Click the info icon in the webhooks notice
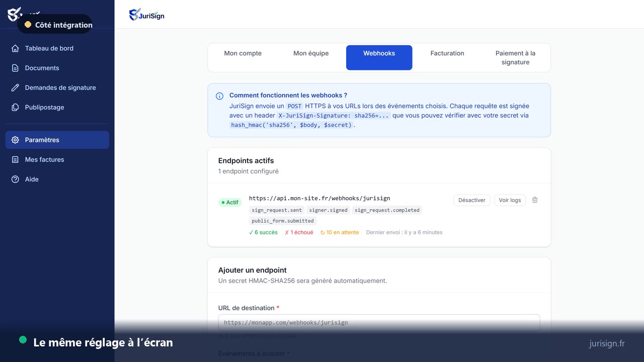This screenshot has height=362, width=644. (220, 96)
